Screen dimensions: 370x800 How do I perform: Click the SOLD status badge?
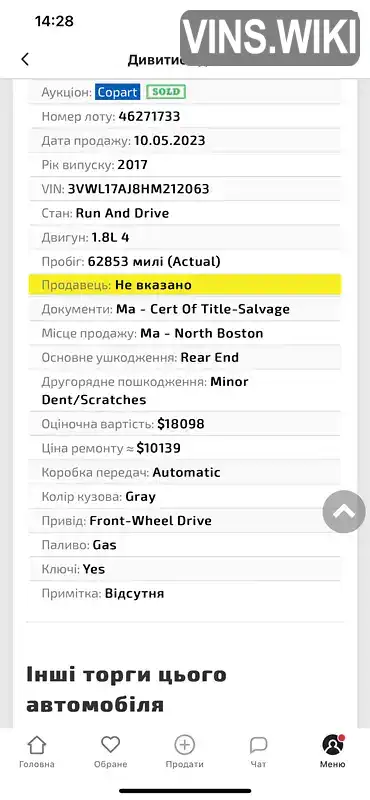coord(166,92)
